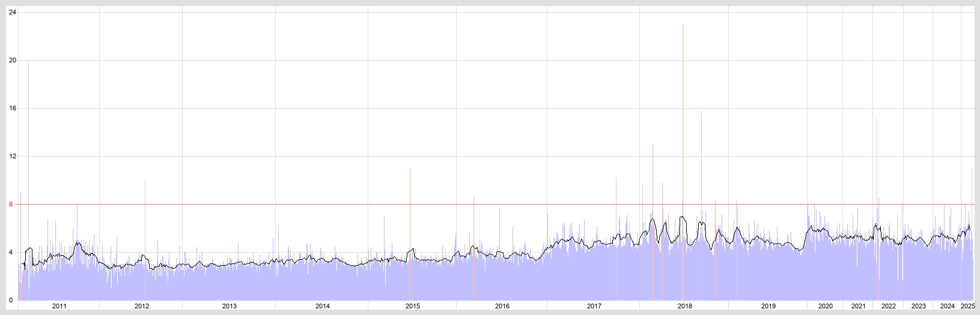Click the 2014 year label
This screenshot has width=980, height=315.
coord(322,306)
